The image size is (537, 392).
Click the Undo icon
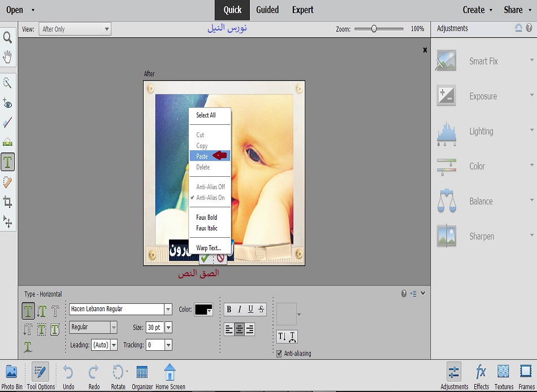[x=68, y=372]
